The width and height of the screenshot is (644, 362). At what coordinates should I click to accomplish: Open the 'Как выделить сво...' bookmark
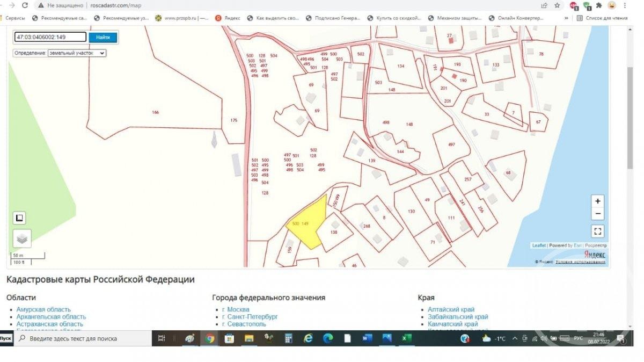(273, 18)
